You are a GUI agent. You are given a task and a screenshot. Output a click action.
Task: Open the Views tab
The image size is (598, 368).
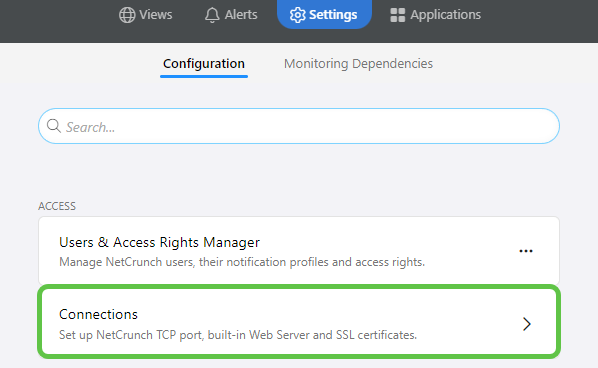click(x=145, y=15)
